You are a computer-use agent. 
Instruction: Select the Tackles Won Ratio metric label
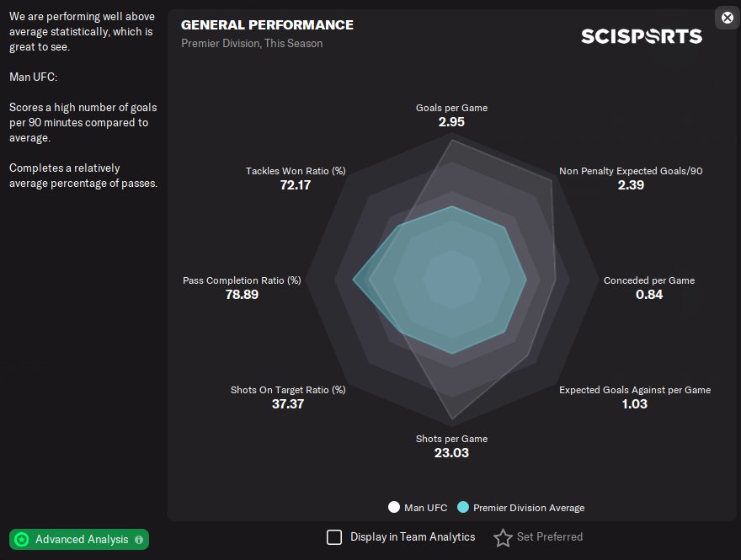296,171
